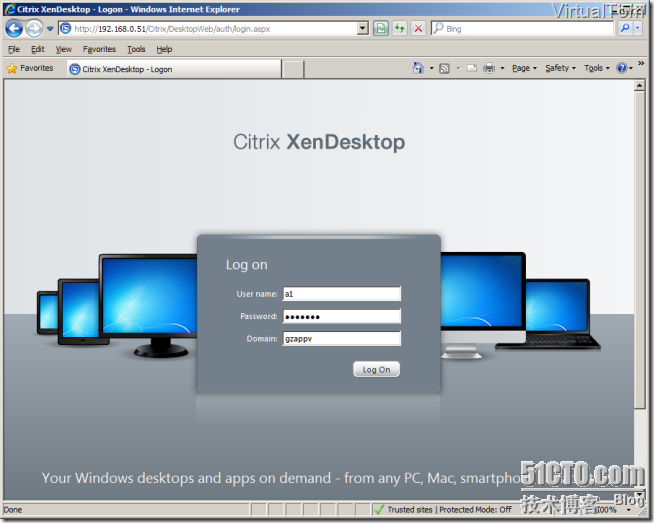
Task: Expand the Print dropdown arrow
Action: [502, 68]
